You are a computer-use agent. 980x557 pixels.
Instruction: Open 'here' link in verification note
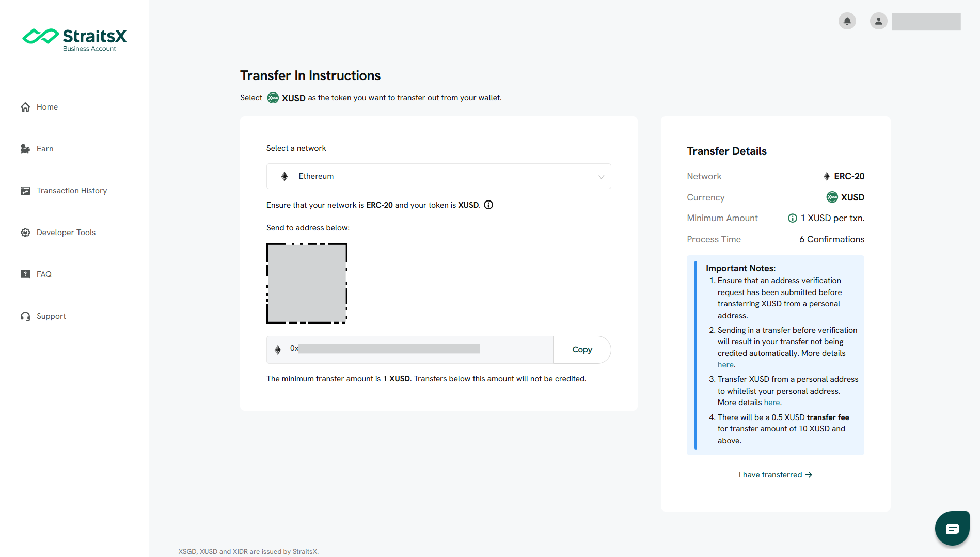pos(725,365)
